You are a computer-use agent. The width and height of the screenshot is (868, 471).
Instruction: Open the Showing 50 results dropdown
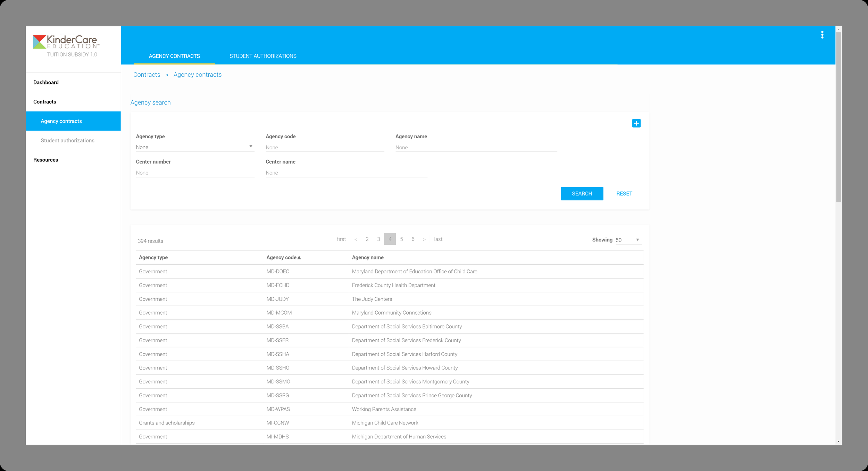tap(628, 240)
